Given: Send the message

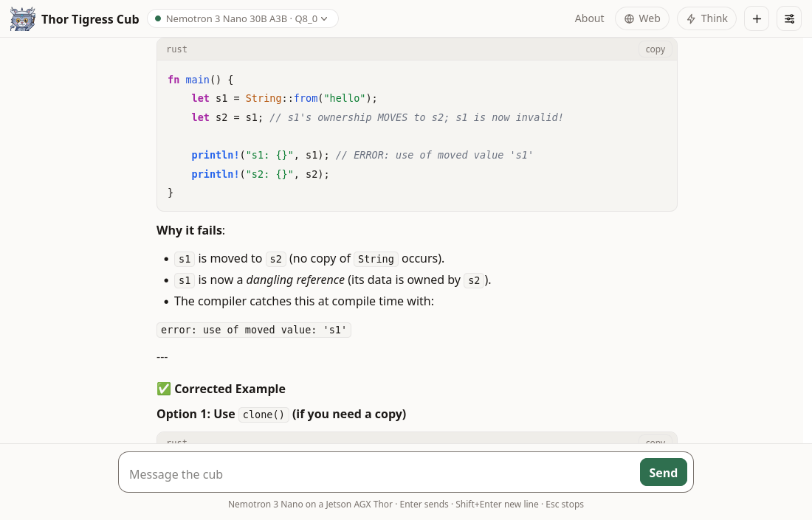Looking at the screenshot, I should point(663,472).
